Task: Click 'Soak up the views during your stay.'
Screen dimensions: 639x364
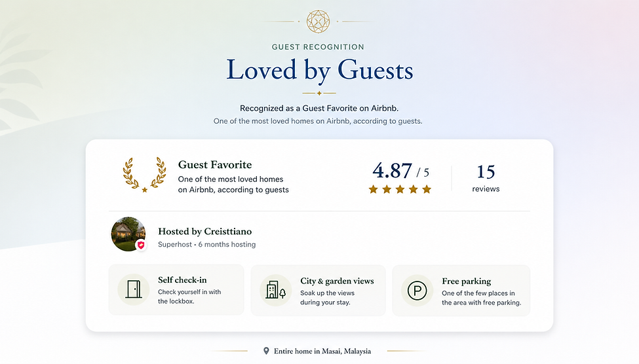Action: tap(327, 298)
